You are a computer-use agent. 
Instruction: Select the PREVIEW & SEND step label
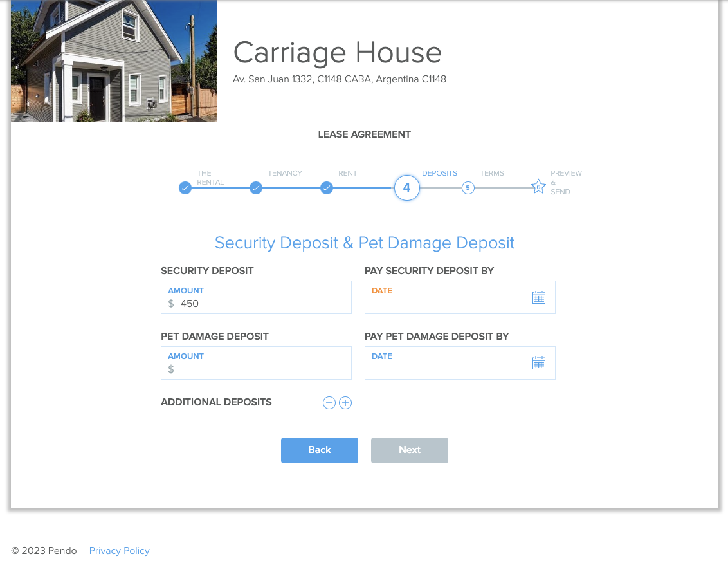[x=566, y=183]
